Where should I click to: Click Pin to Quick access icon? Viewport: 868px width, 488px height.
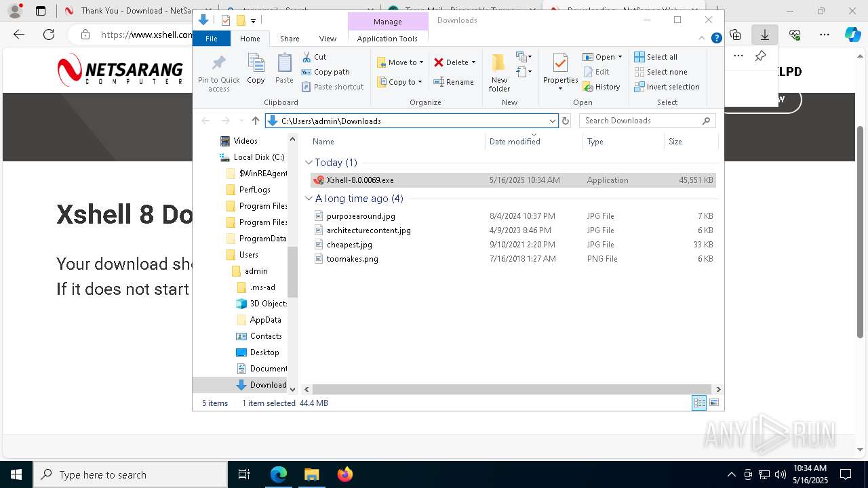click(218, 73)
